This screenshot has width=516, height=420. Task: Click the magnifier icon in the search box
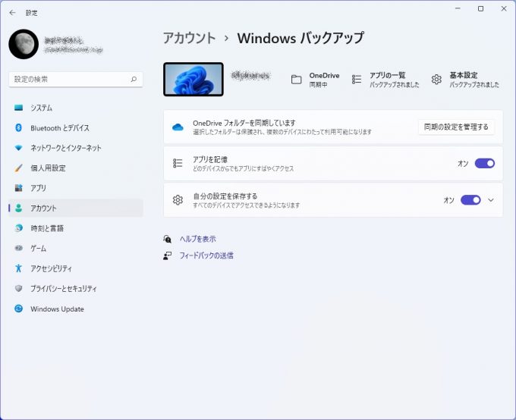point(134,80)
